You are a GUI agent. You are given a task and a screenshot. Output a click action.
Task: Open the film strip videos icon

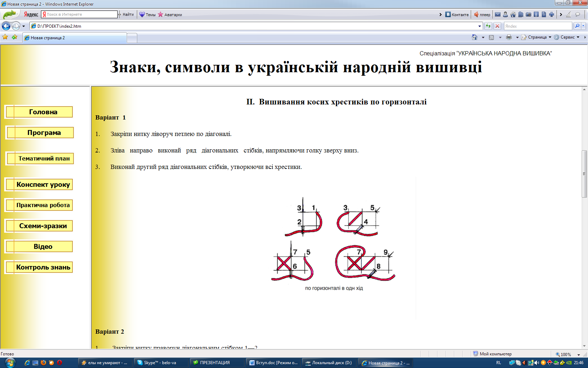pyautogui.click(x=536, y=14)
